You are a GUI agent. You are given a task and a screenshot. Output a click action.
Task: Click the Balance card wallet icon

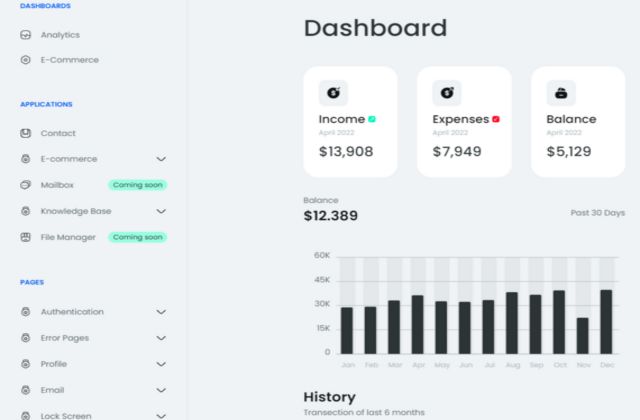pyautogui.click(x=560, y=93)
